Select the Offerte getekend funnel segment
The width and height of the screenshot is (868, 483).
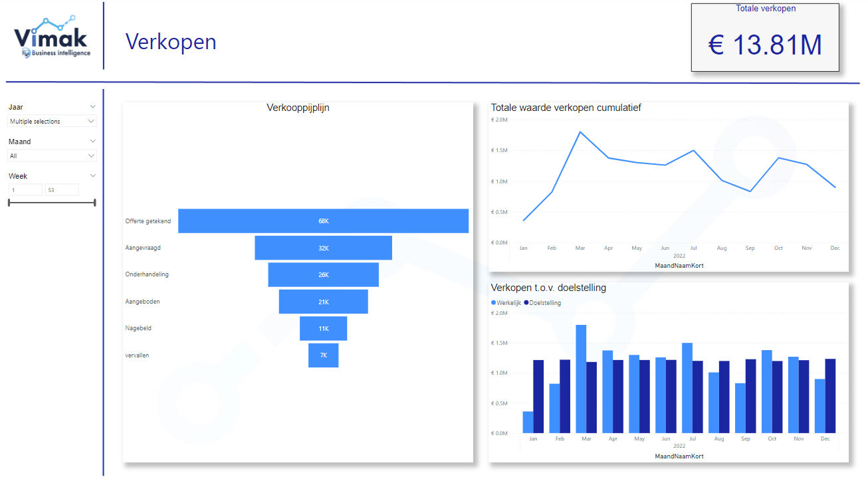323,221
